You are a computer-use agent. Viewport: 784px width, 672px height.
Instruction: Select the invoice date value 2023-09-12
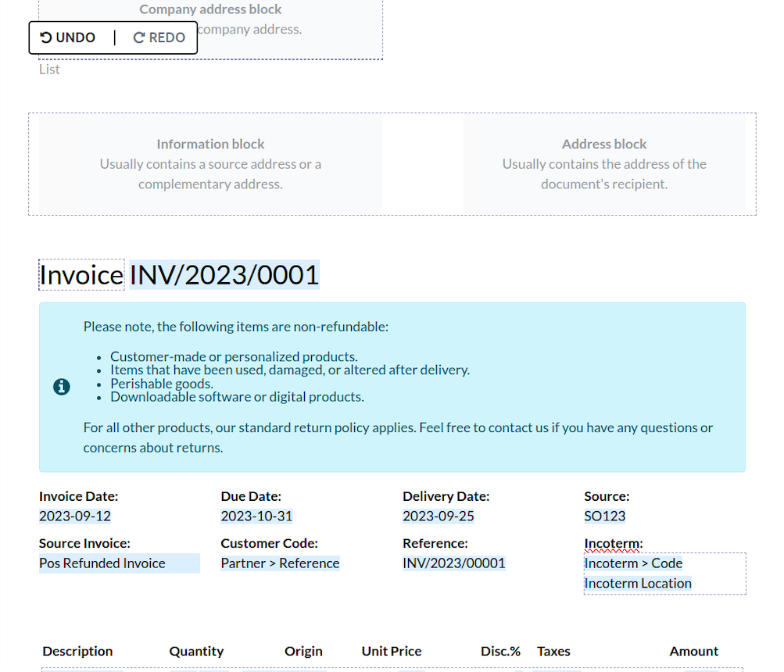[x=75, y=516]
